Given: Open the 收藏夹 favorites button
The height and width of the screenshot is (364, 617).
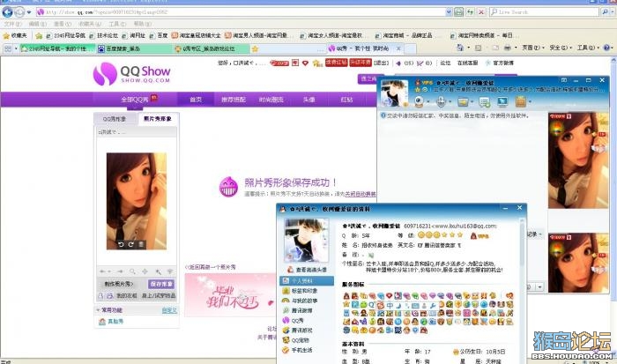Looking at the screenshot, I should pos(15,36).
